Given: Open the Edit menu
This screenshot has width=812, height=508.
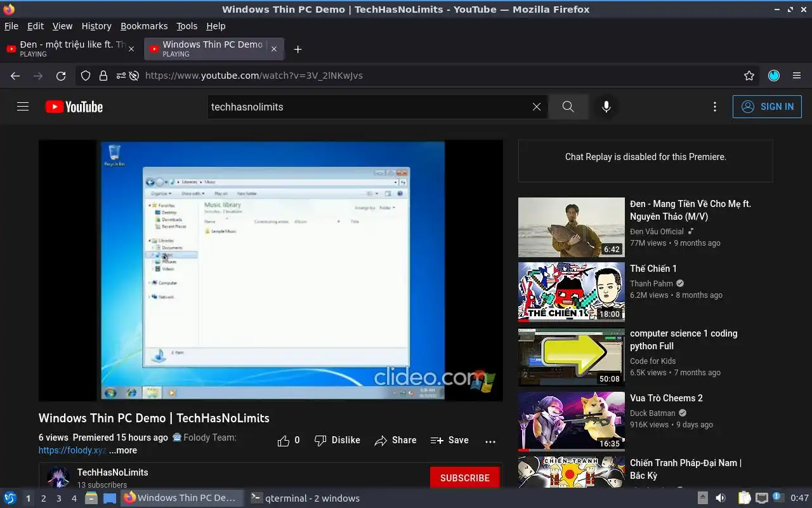Looking at the screenshot, I should (x=36, y=26).
